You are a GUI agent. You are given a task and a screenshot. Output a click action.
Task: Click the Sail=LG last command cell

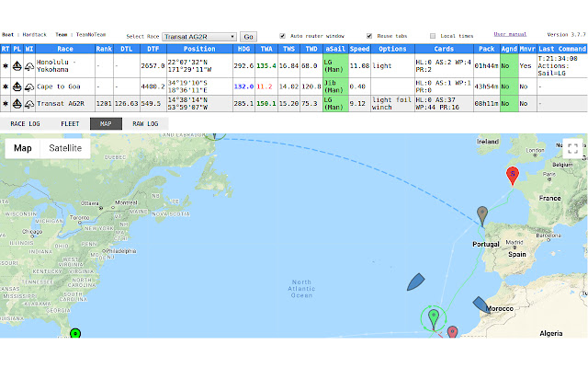[x=562, y=65]
